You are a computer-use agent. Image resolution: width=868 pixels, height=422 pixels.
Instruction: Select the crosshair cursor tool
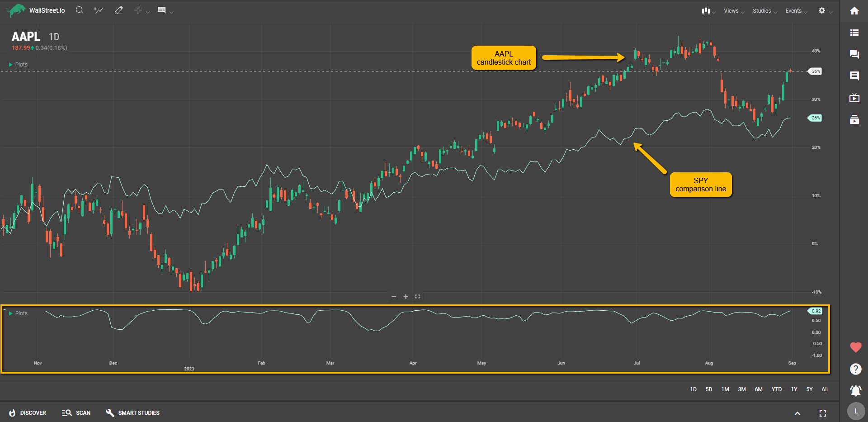click(138, 10)
